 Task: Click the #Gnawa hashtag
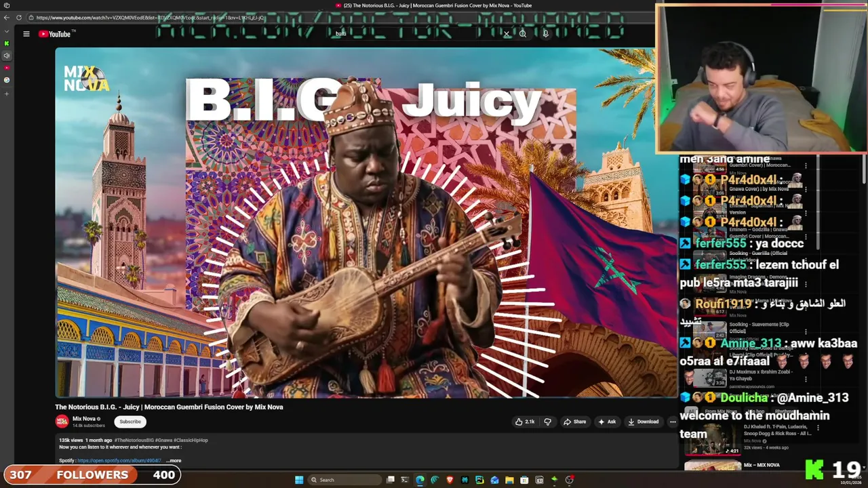163,441
